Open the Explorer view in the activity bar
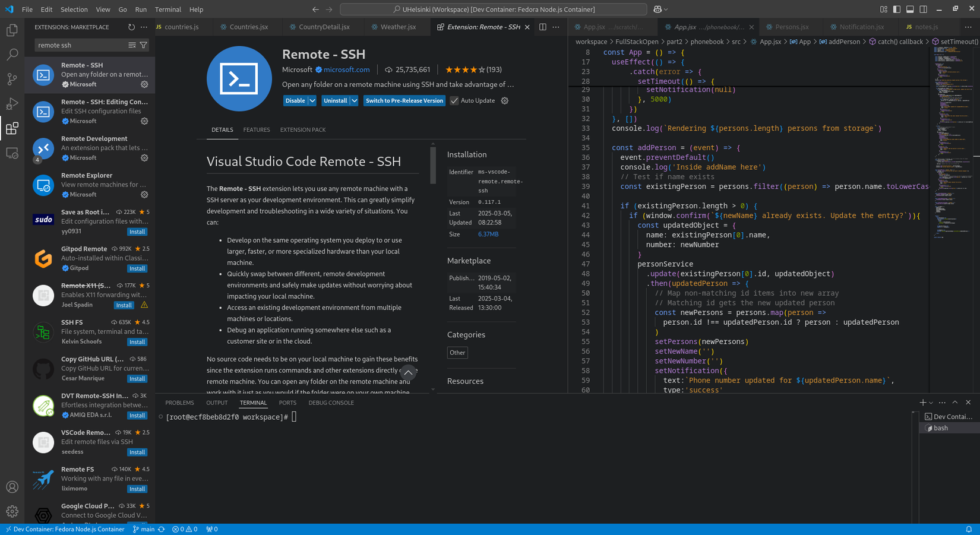Viewport: 980px width, 535px height. tap(12, 30)
